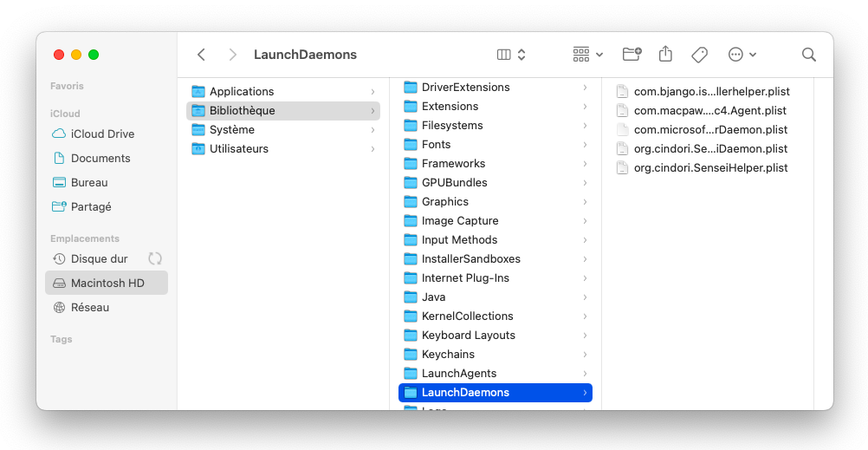This screenshot has width=868, height=450.
Task: Open the column view switcher
Action: click(511, 55)
